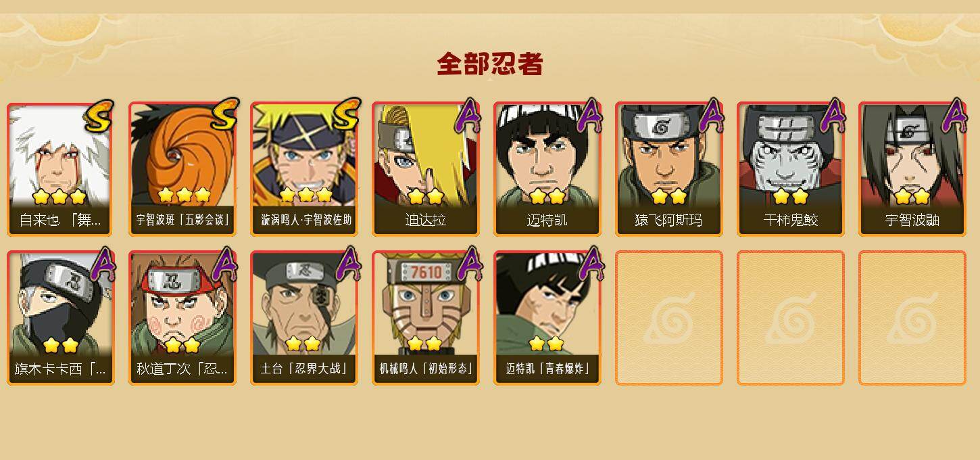The width and height of the screenshot is (980, 460).
Task: Pick the 干柿鬼鲛 ninja card
Action: click(791, 169)
